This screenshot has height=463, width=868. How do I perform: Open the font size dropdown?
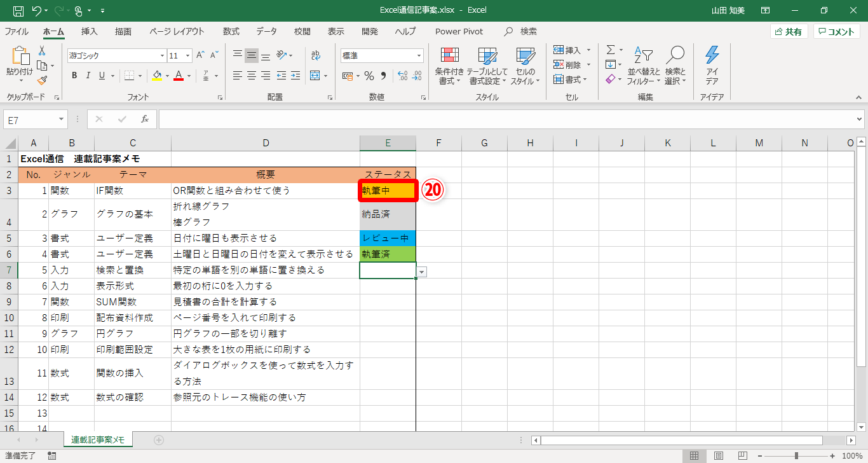(188, 55)
